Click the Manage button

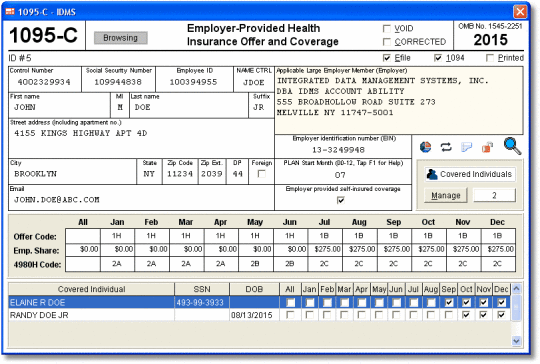tap(446, 196)
